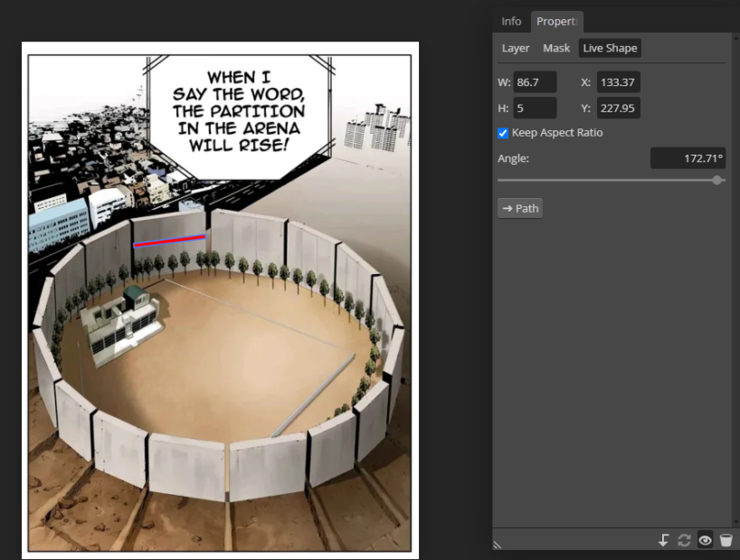This screenshot has width=740, height=560.
Task: Click the speech bubble text on canvas
Action: (239, 111)
